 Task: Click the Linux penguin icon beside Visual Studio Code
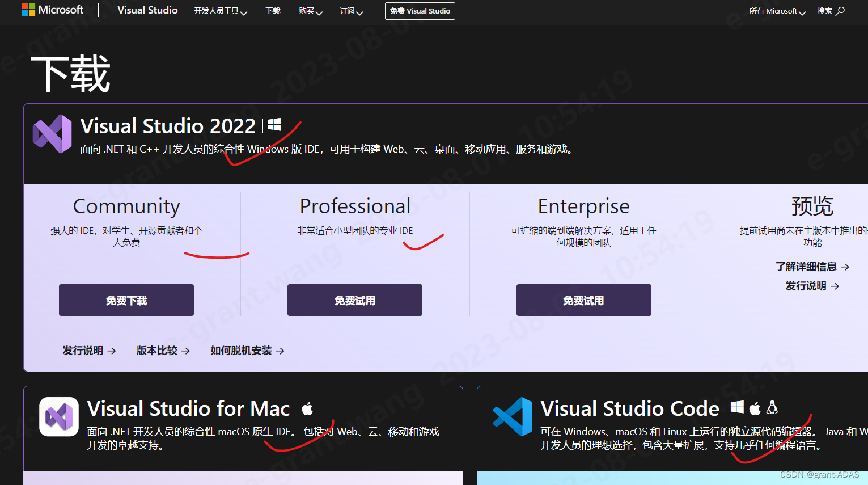pyautogui.click(x=772, y=407)
